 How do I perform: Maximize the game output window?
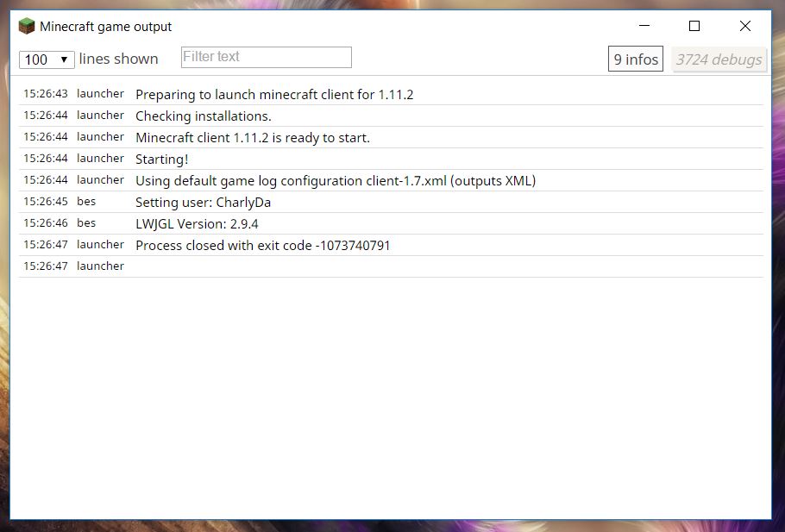[x=694, y=26]
